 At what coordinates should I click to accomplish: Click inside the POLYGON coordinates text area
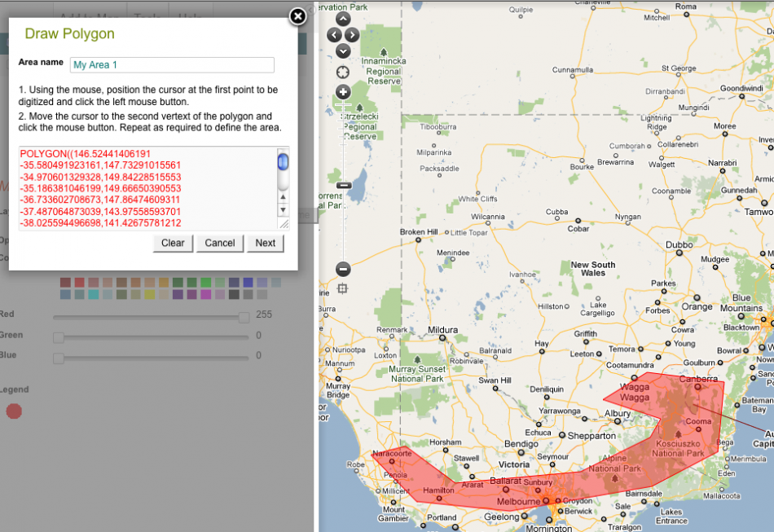tap(147, 188)
